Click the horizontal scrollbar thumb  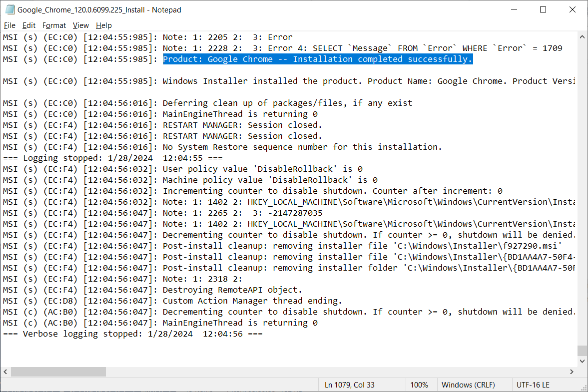point(58,372)
